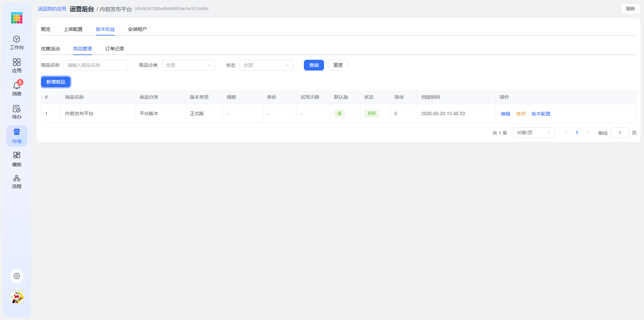Expand the 状态 filter dropdown
644x320 pixels.
pos(266,65)
